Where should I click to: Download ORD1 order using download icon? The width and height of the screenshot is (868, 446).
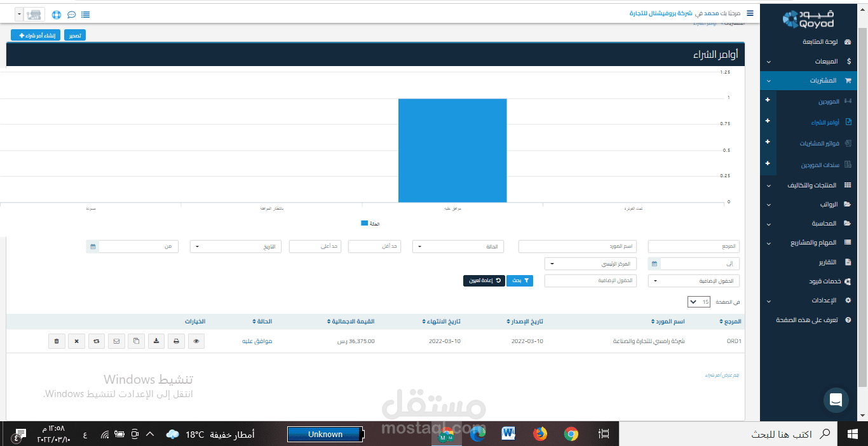coord(156,341)
